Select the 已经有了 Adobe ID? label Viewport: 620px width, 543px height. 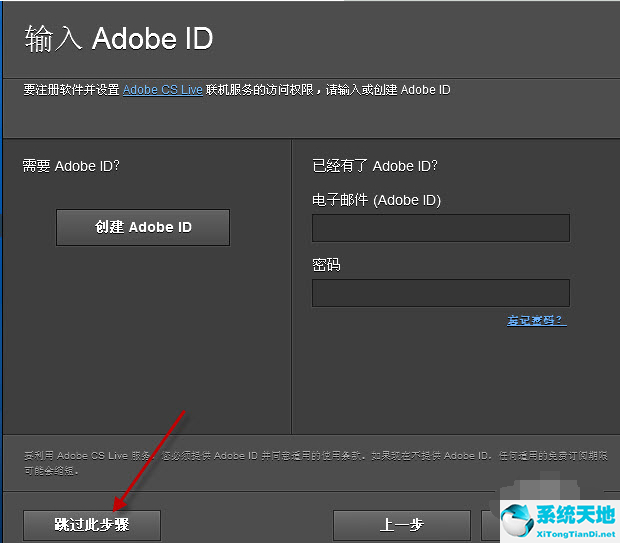pos(375,166)
